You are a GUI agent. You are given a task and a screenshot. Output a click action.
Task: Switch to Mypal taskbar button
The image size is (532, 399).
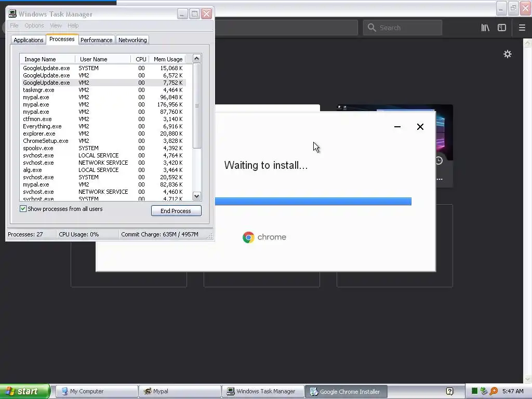pos(180,391)
